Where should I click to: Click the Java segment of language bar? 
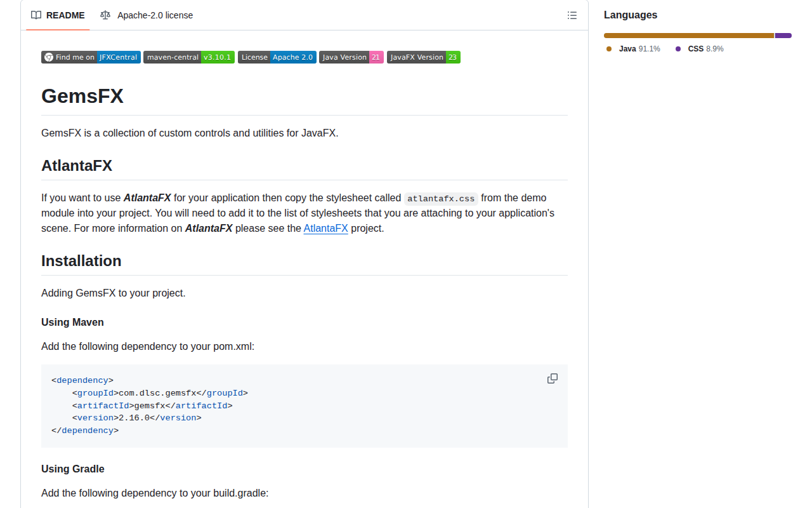pyautogui.click(x=688, y=36)
